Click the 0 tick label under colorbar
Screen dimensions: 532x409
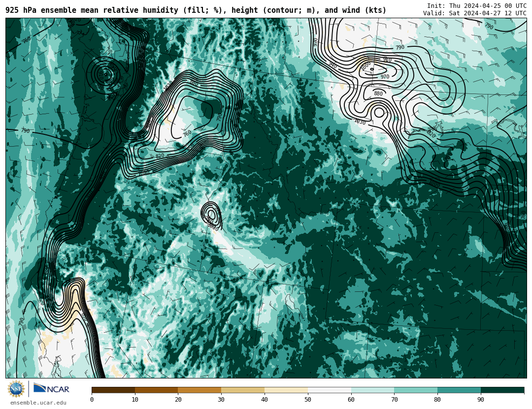(92, 400)
